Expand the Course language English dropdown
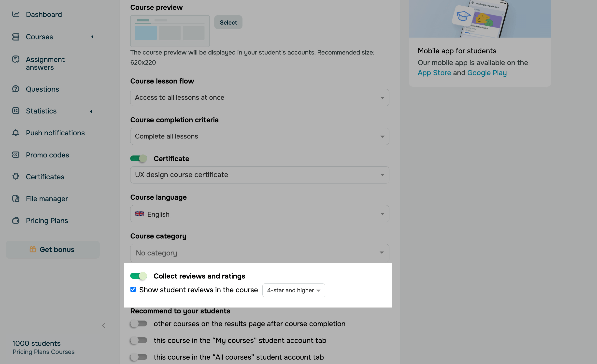 click(x=259, y=214)
